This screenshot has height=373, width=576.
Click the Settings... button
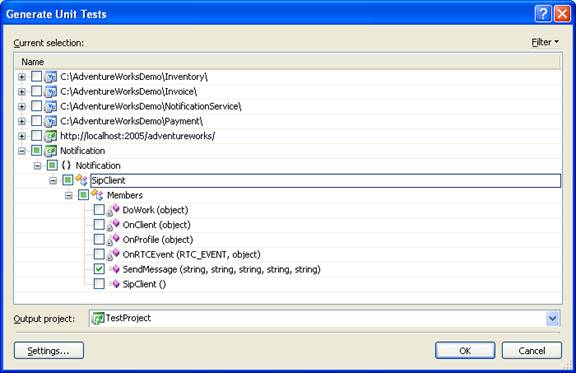point(49,351)
